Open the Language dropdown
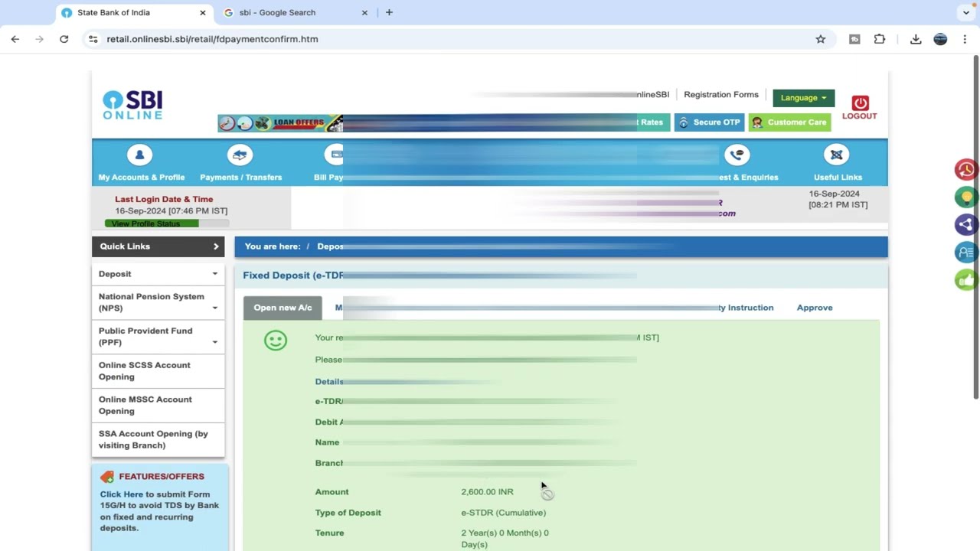 [x=803, y=98]
